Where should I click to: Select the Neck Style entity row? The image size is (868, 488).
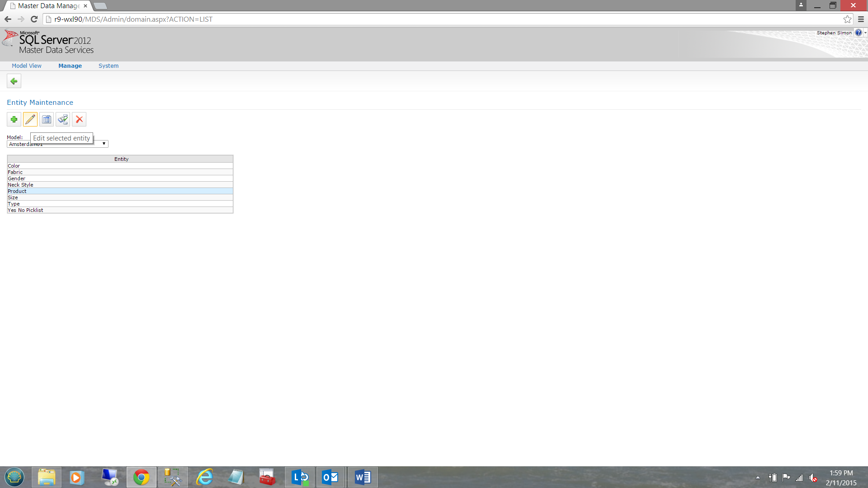pyautogui.click(x=120, y=185)
